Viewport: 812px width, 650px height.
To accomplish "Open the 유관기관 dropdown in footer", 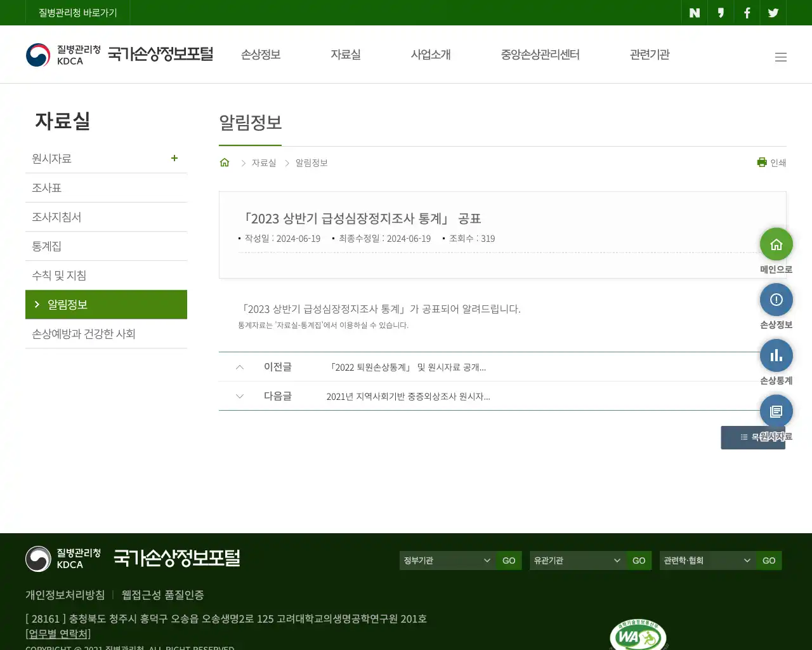I will [x=578, y=560].
